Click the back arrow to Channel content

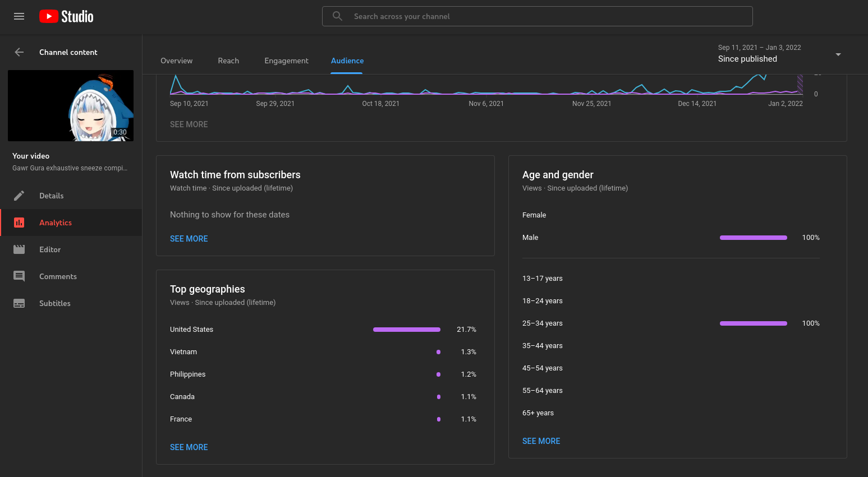[19, 52]
